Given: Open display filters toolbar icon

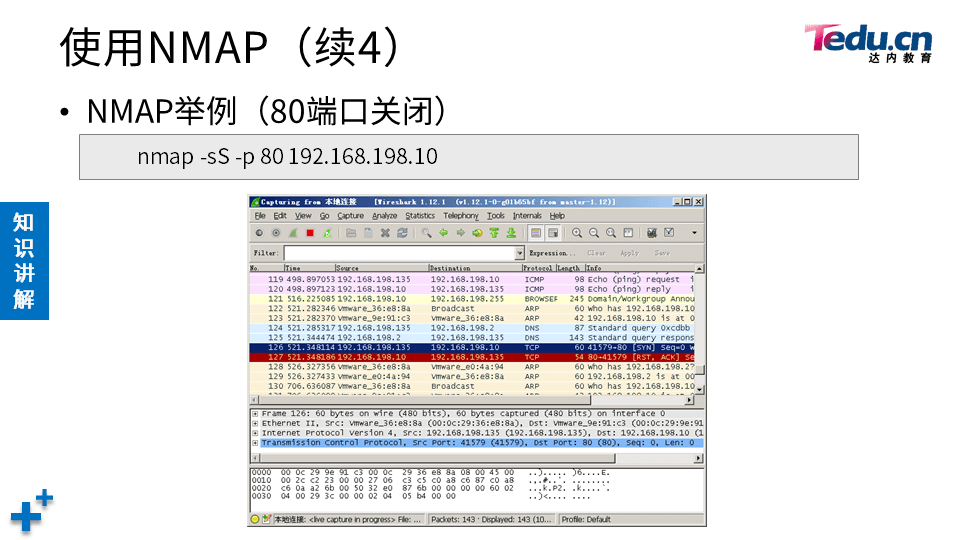Looking at the screenshot, I should (669, 233).
